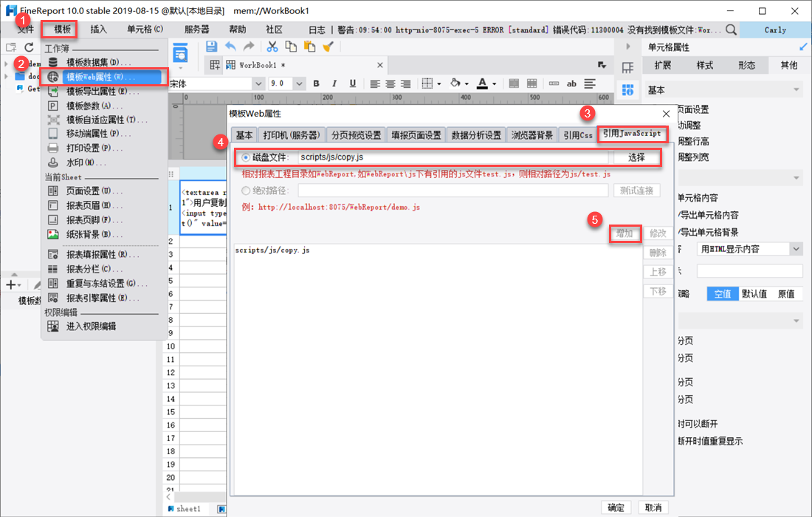Click the Refresh icon in the left panel
Screen dimensions: 812x517
coord(30,48)
